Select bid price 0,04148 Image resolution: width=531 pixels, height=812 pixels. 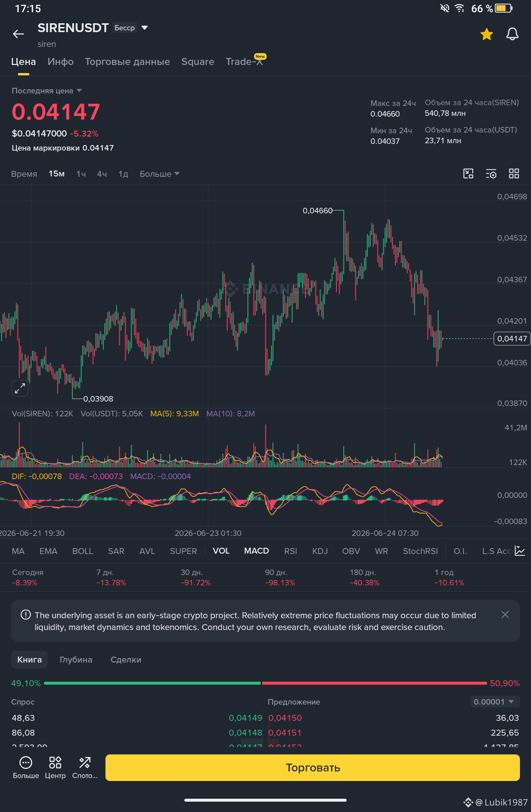click(x=246, y=733)
